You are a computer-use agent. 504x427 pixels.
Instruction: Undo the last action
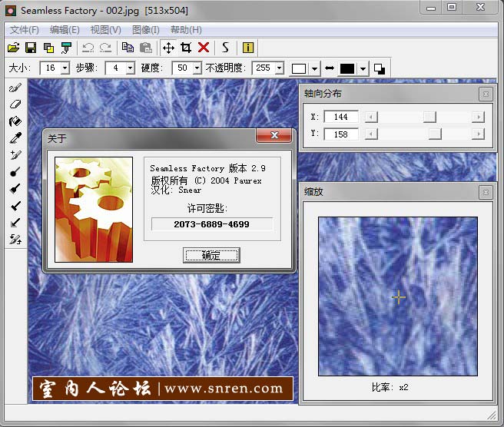[x=88, y=48]
